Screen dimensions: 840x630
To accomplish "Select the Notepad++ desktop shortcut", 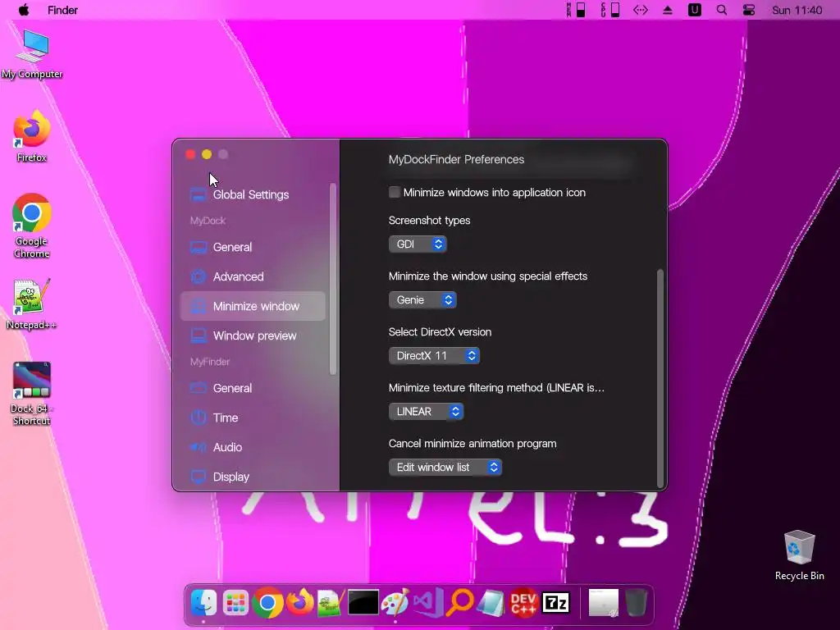I will (x=32, y=304).
